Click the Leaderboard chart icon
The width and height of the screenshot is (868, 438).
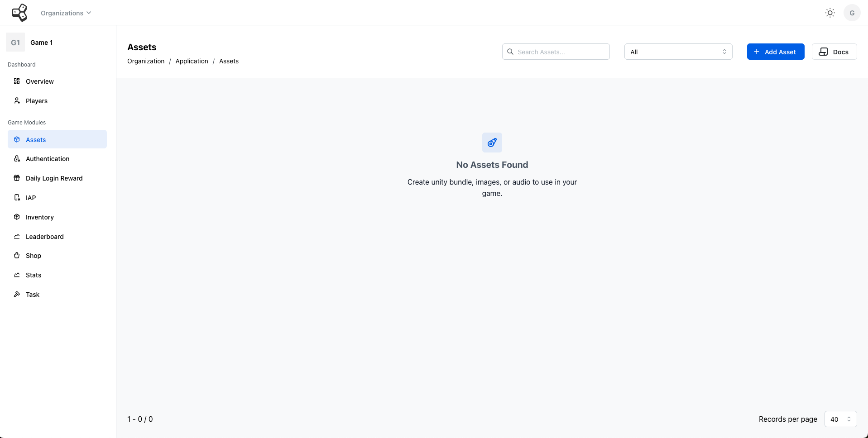[17, 236]
